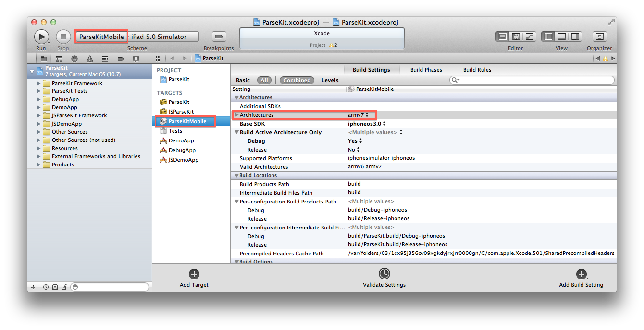Click the activity viewer warning count
This screenshot has height=330, width=644.
click(x=333, y=45)
